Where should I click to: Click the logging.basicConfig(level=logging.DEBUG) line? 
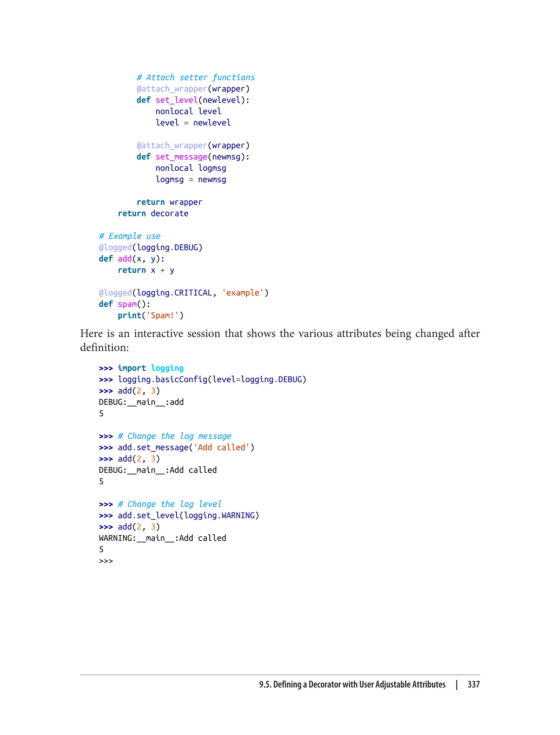click(203, 379)
